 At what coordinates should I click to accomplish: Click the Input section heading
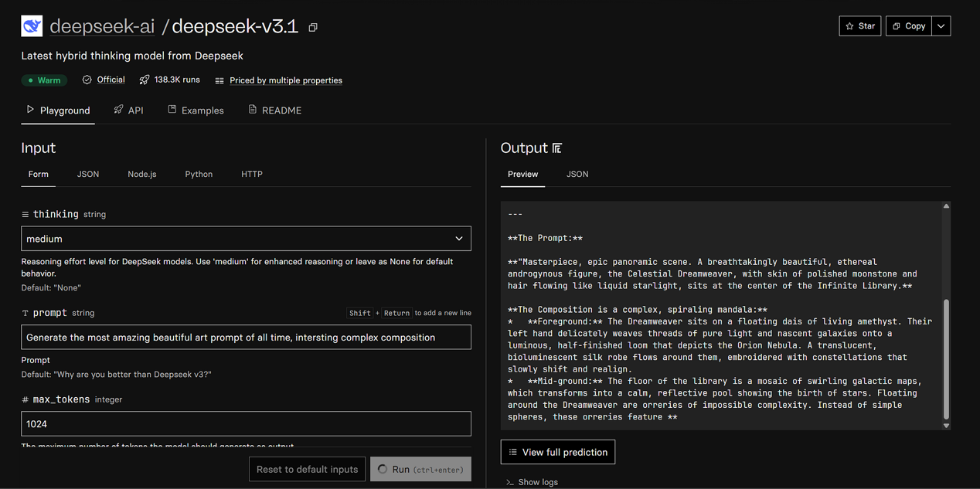point(39,148)
